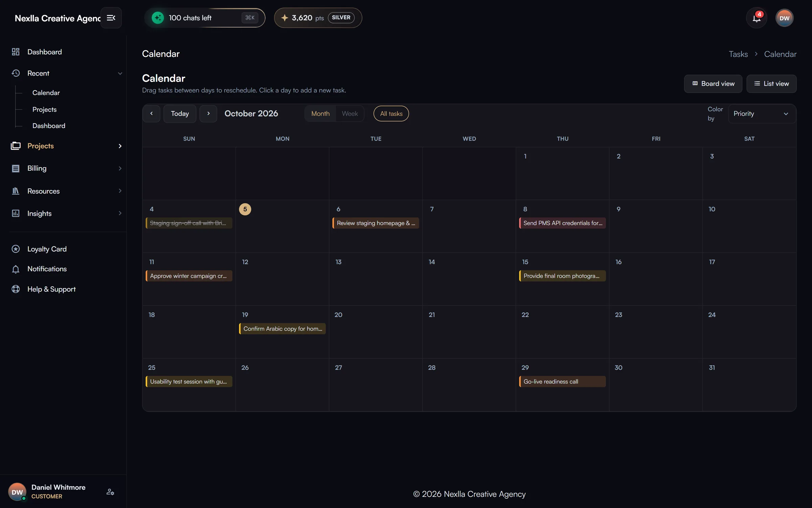812x508 pixels.
Task: Click the Notifications bell icon in sidebar
Action: click(16, 269)
